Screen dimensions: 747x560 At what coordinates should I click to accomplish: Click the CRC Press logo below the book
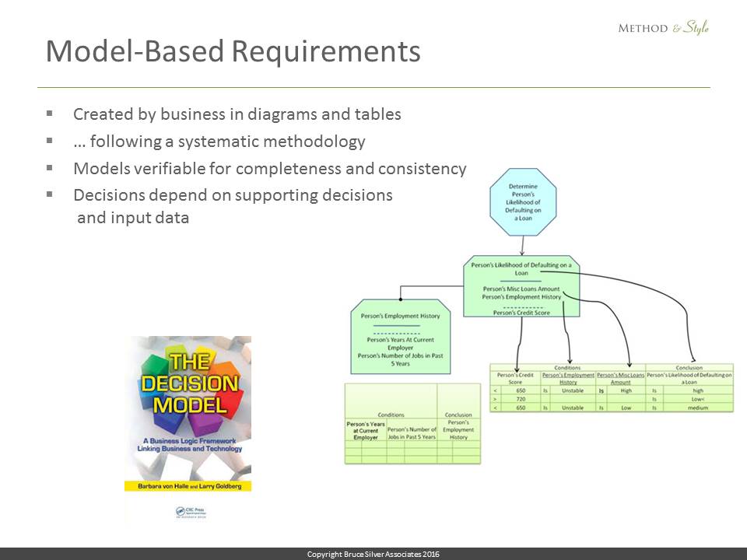coord(189,511)
